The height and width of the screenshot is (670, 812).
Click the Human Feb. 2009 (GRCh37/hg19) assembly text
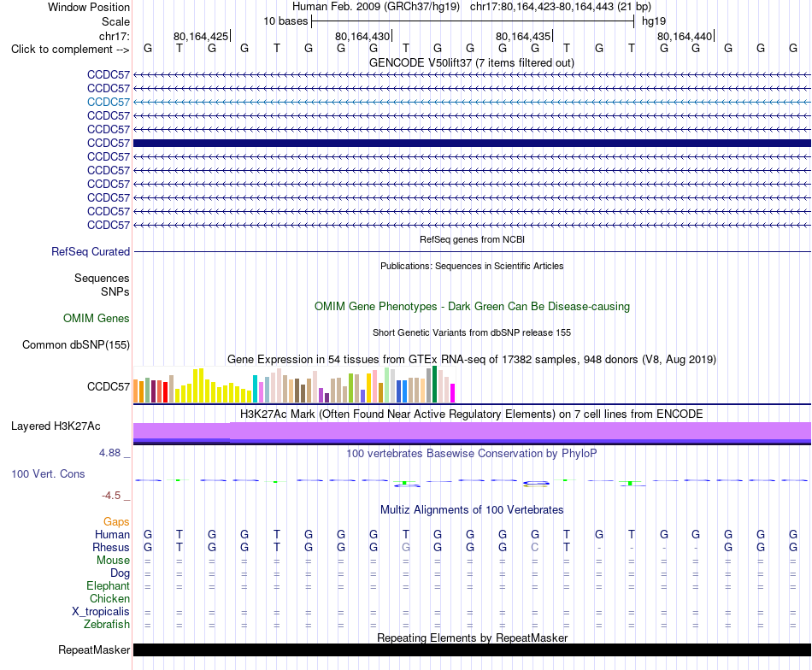click(x=376, y=7)
